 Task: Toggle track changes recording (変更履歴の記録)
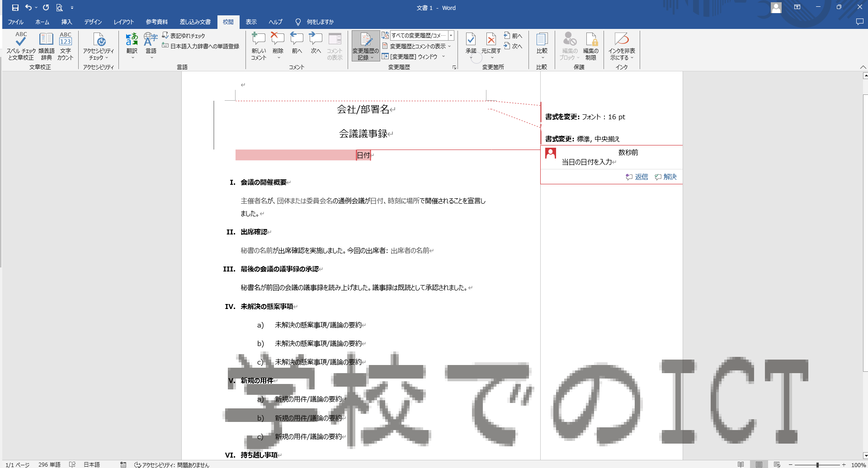(x=365, y=46)
